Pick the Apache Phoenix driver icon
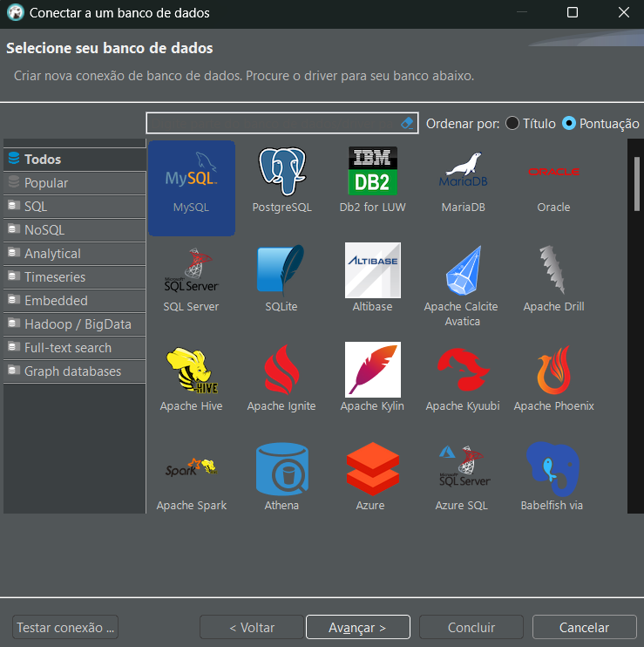The width and height of the screenshot is (644, 647). pos(553,371)
